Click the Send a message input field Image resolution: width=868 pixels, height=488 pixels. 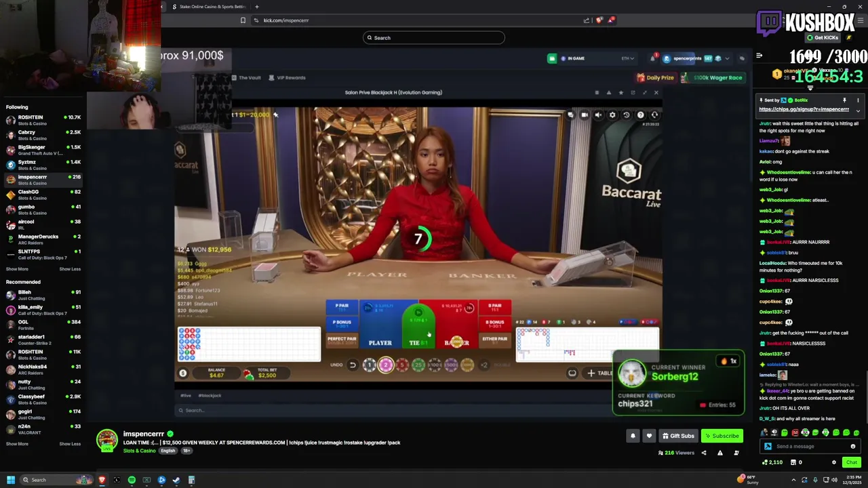[x=810, y=447]
